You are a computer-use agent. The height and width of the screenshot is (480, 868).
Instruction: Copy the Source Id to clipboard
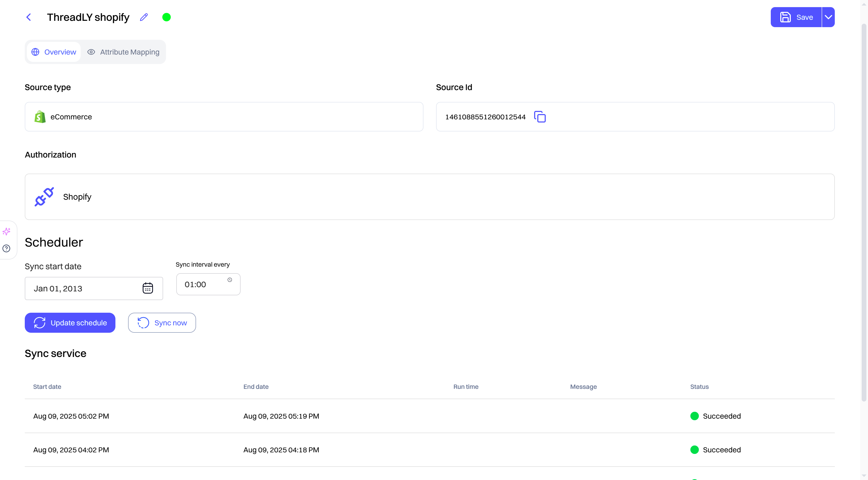[540, 117]
